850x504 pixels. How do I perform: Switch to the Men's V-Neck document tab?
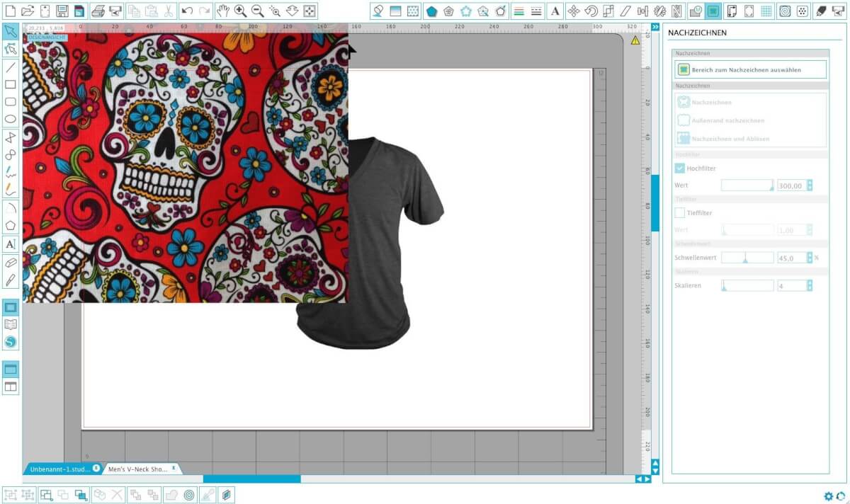pyautogui.click(x=137, y=469)
